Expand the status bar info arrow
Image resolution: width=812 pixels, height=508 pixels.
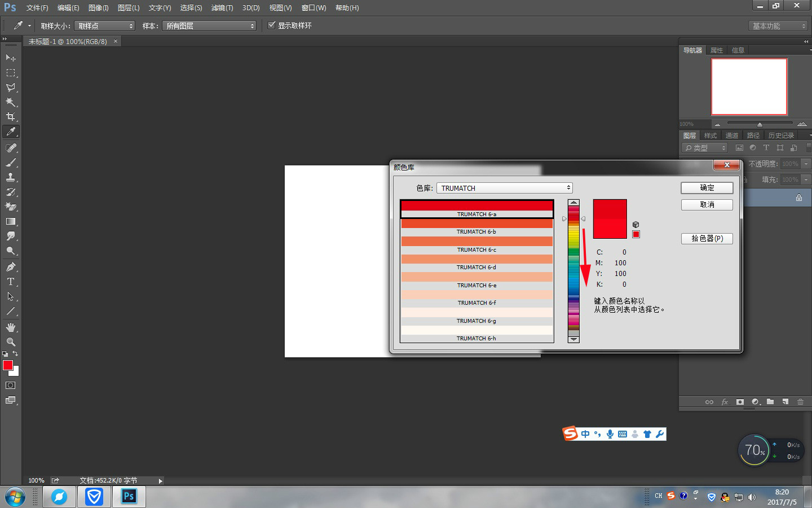coord(161,481)
